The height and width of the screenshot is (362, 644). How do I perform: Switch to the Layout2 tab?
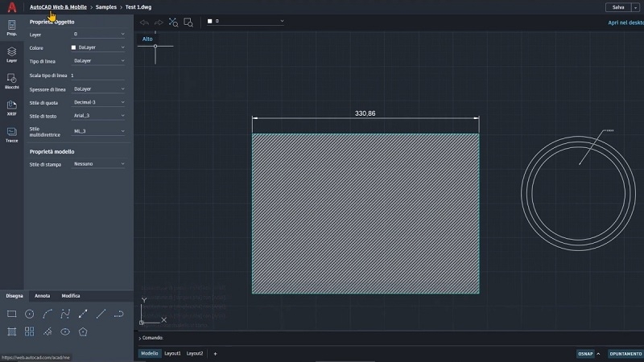[x=195, y=353]
